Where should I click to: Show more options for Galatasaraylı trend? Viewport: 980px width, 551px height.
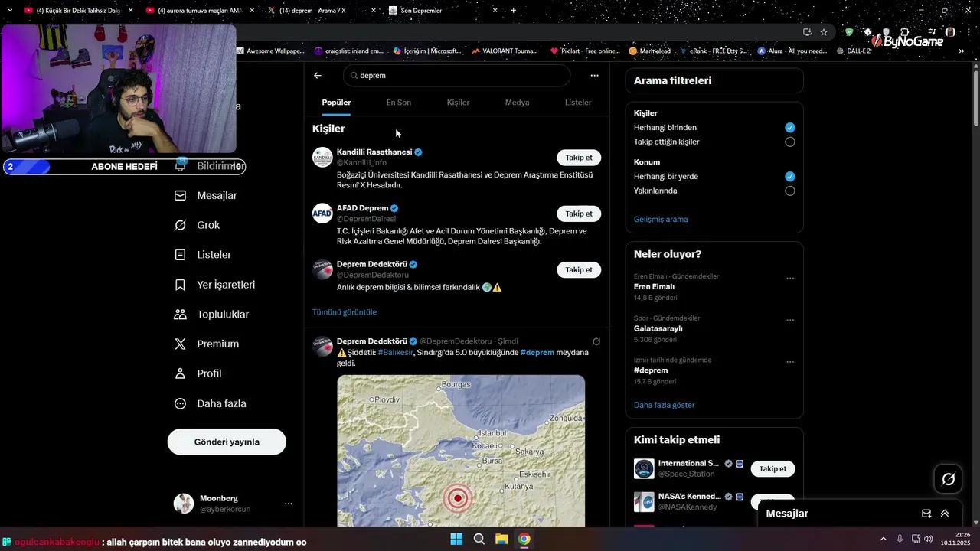tap(790, 321)
